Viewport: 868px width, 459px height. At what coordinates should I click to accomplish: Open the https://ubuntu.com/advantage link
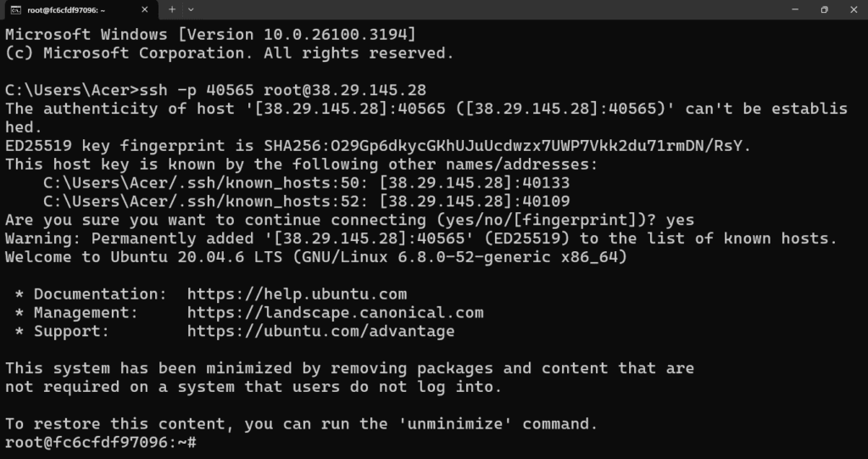point(320,332)
